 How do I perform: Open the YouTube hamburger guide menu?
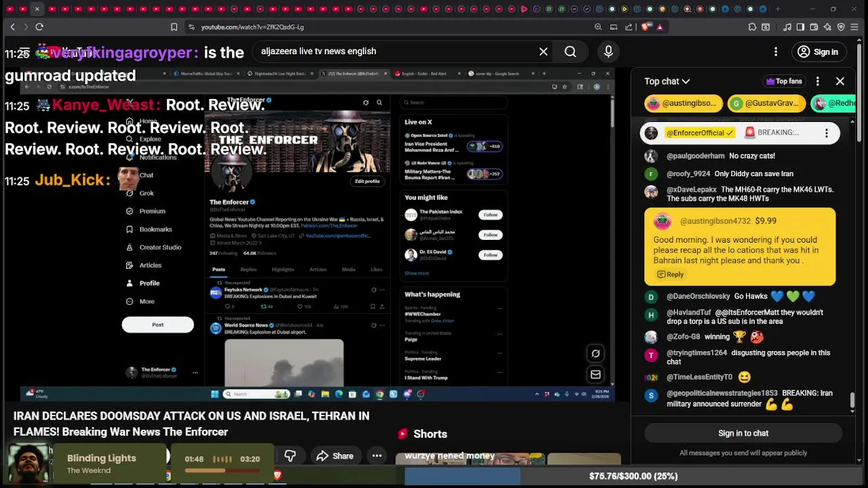(x=24, y=52)
